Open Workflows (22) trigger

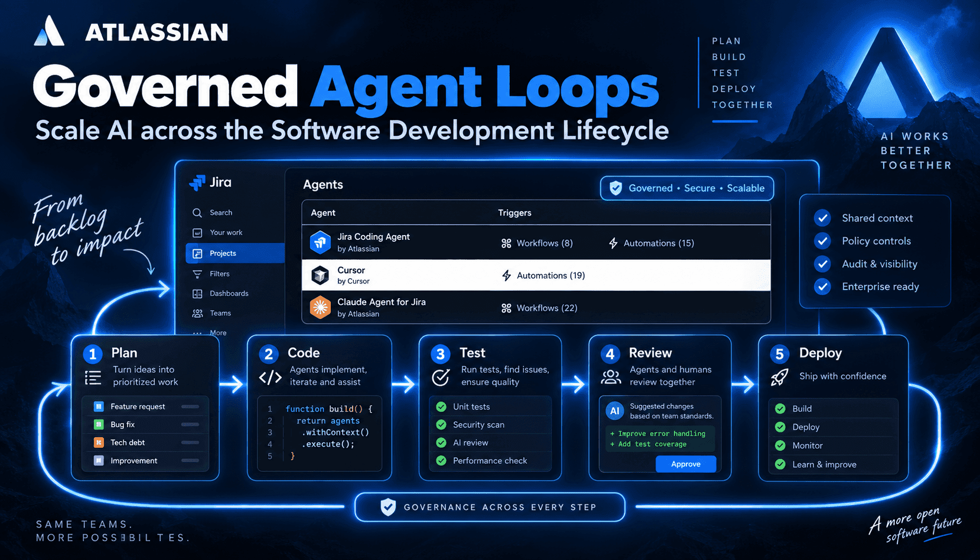click(x=539, y=308)
